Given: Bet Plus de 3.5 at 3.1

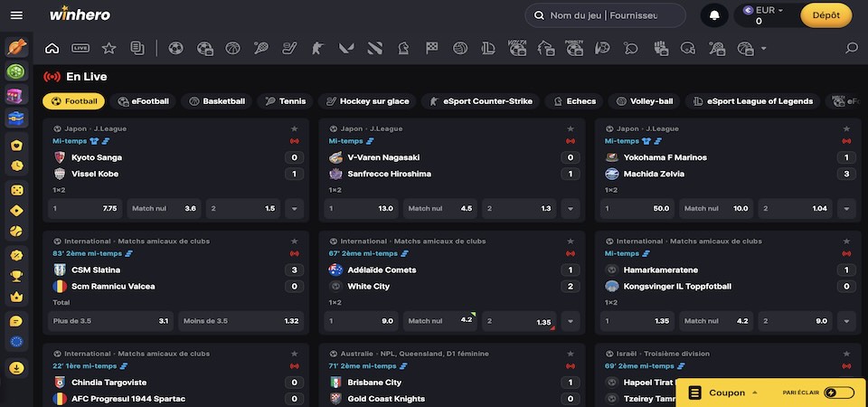Looking at the screenshot, I should point(110,321).
